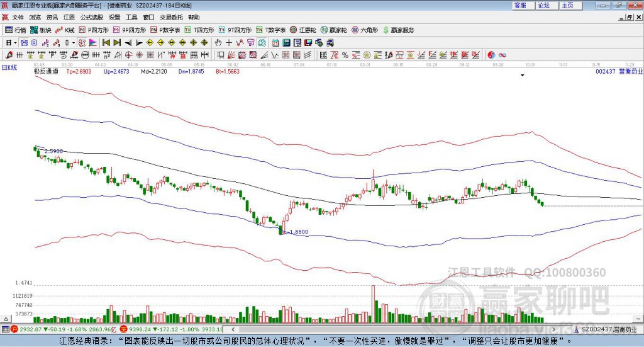Open the 板块 sector view
Screen dimensions: 644x347
click(x=41, y=30)
